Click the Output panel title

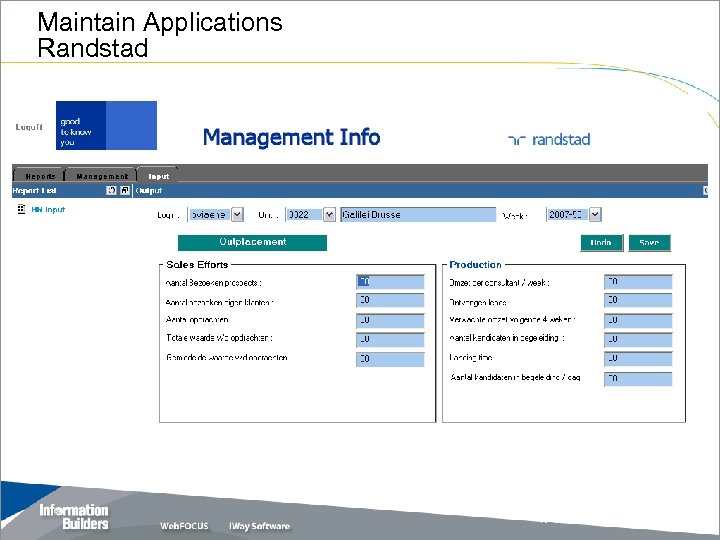pyautogui.click(x=149, y=191)
